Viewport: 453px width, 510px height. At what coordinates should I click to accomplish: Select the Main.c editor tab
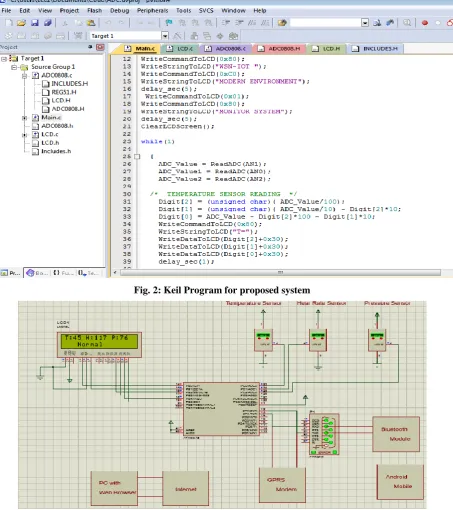coord(141,49)
